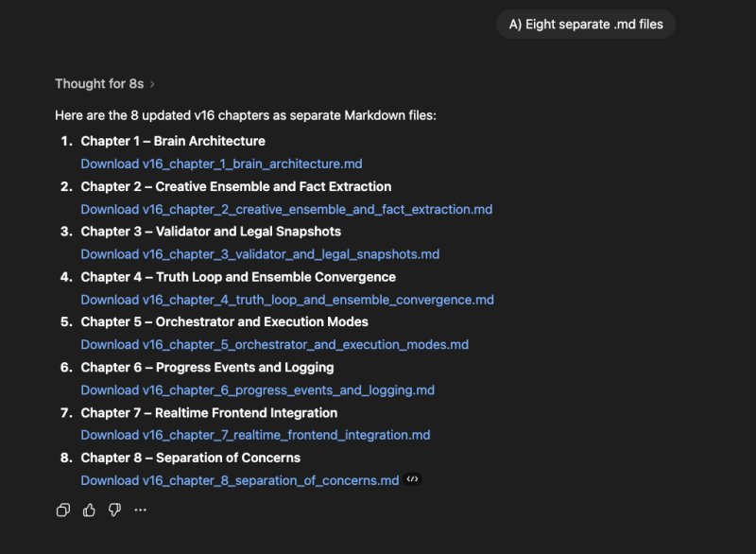The image size is (756, 554).
Task: Mark the response with thumbs down
Action: (x=114, y=511)
